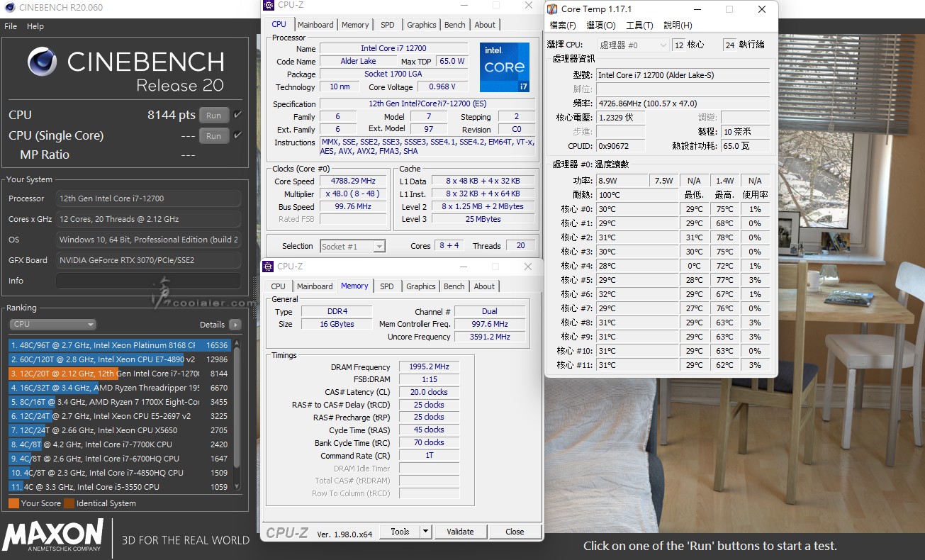Image resolution: width=925 pixels, height=560 pixels.
Task: Click the CPU-Z Close button
Action: [x=515, y=532]
